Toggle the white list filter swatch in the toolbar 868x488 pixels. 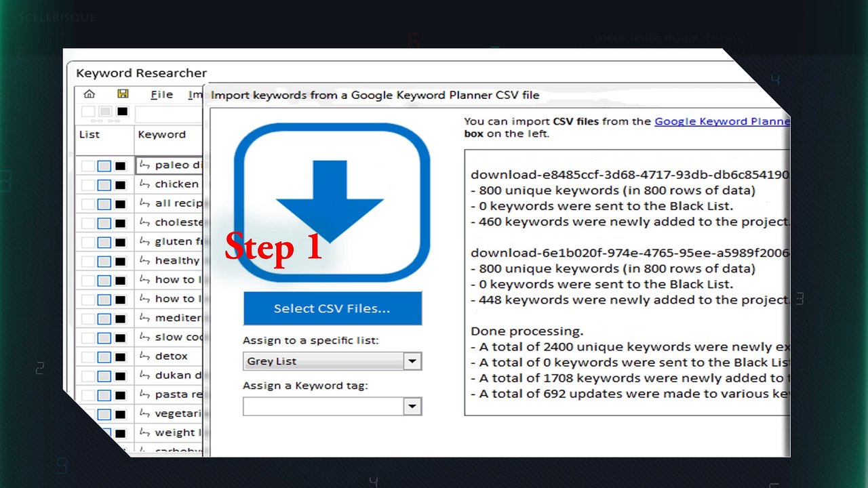click(88, 112)
